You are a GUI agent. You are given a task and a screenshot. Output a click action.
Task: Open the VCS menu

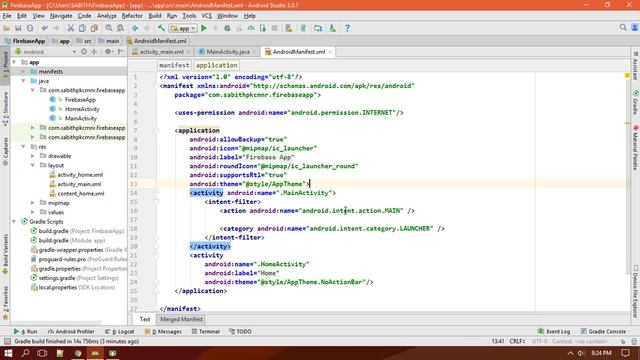click(x=207, y=16)
